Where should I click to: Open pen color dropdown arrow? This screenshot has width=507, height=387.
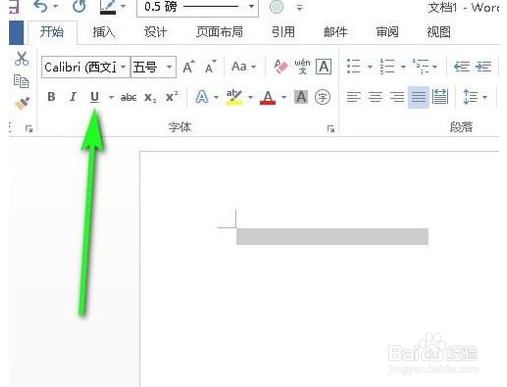point(123,6)
